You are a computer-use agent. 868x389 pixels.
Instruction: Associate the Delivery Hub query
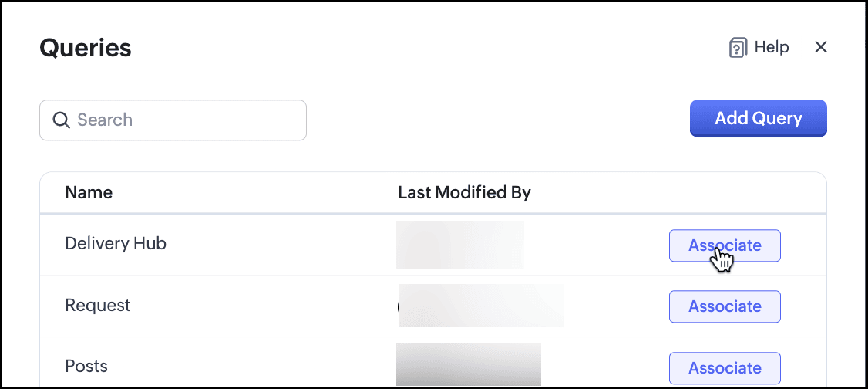click(725, 245)
